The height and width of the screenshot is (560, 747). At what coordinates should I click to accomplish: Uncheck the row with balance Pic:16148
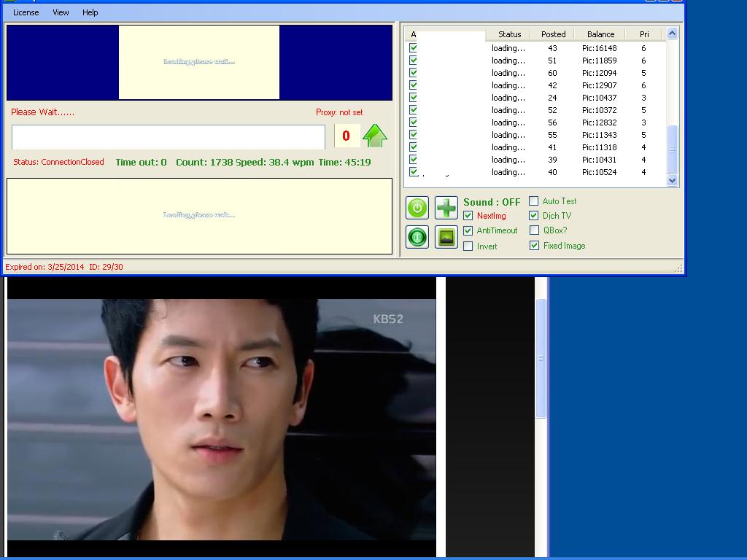click(x=413, y=47)
